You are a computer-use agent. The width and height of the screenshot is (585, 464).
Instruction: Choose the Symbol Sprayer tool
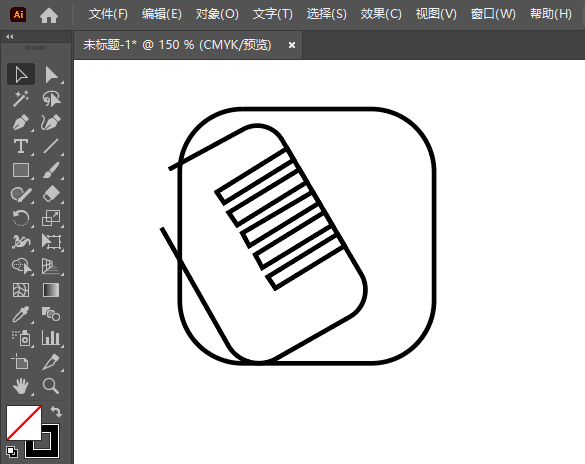point(21,338)
